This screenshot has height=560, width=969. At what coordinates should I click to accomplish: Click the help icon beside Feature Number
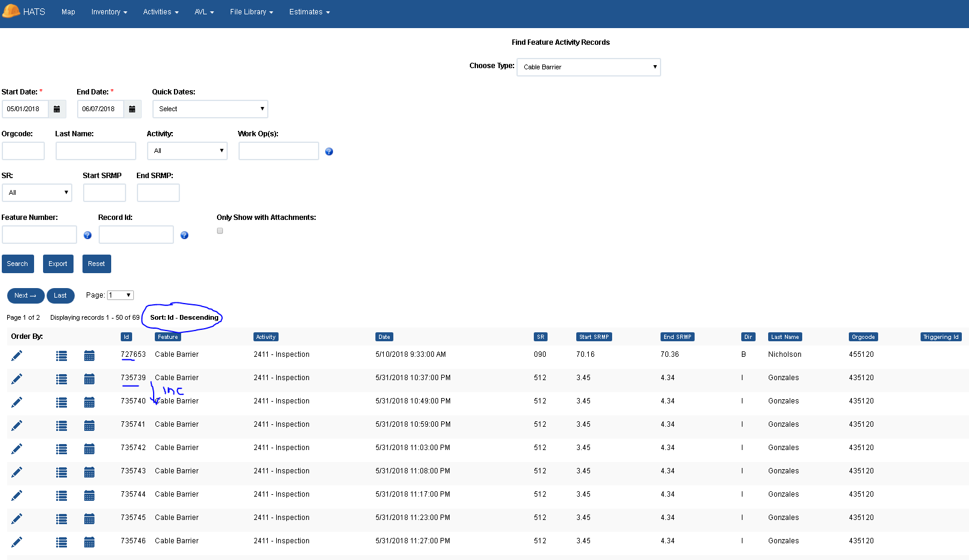point(87,235)
